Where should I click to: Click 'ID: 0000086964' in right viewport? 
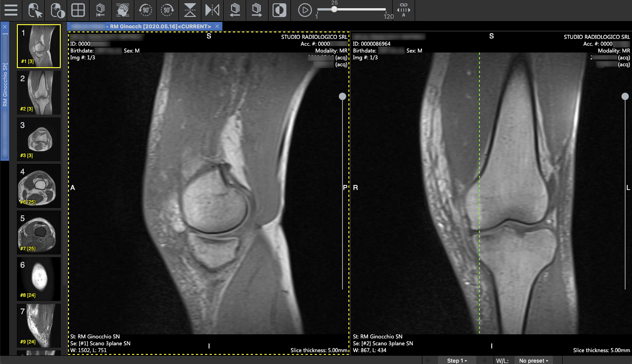[372, 44]
